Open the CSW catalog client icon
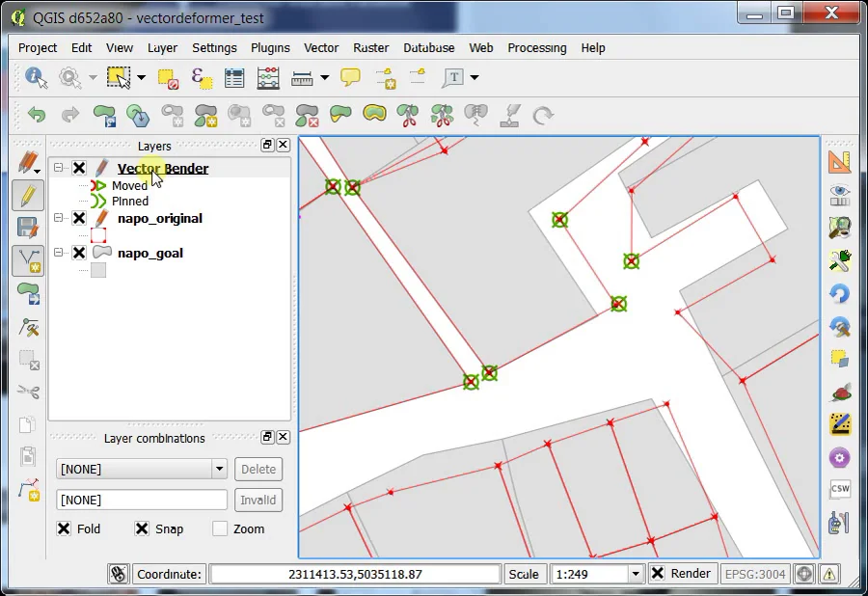 [x=839, y=489]
